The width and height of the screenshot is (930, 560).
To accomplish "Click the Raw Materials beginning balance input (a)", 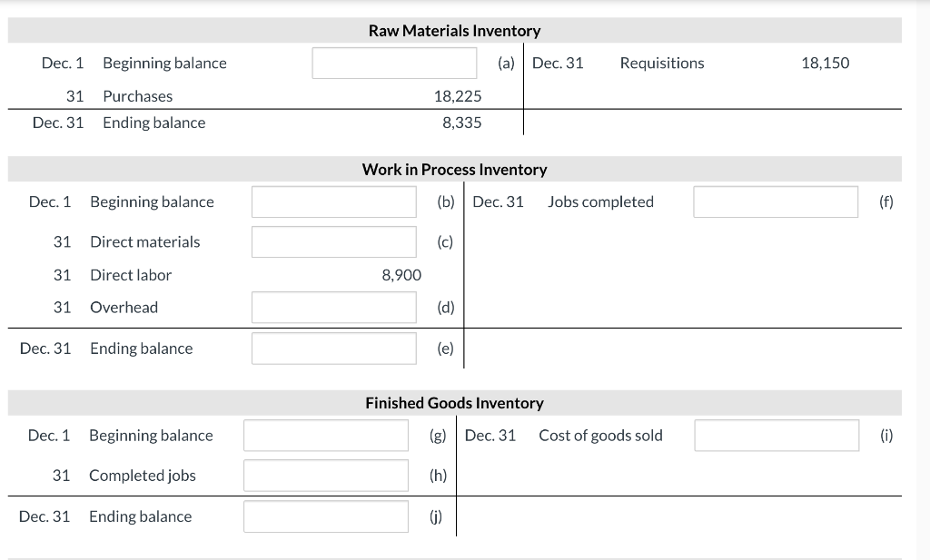I will (394, 63).
